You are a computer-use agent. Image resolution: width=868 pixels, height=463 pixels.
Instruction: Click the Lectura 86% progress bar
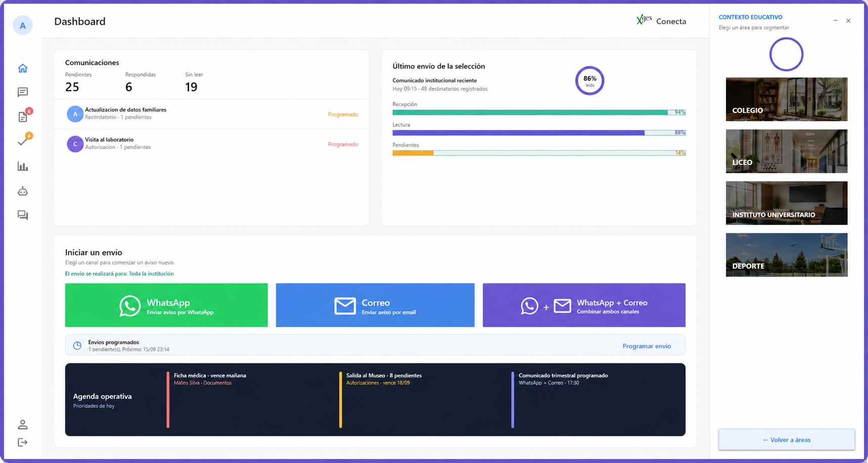click(539, 132)
